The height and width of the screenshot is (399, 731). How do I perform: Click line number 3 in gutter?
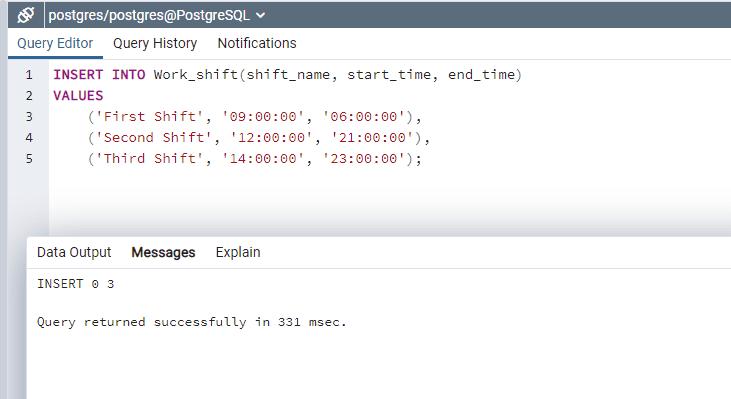coord(29,117)
